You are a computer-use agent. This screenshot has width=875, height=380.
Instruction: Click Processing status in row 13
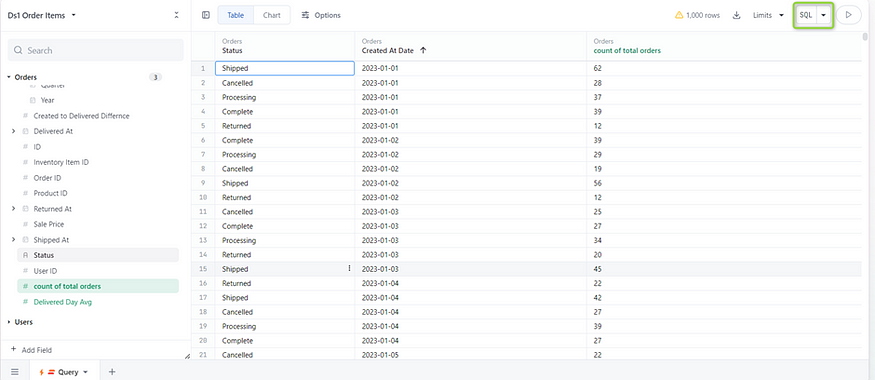pyautogui.click(x=239, y=240)
